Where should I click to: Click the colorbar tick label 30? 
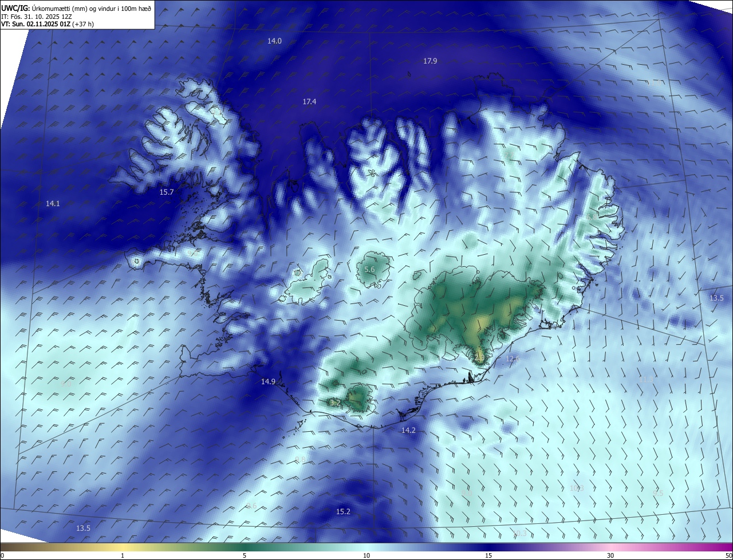coord(610,555)
